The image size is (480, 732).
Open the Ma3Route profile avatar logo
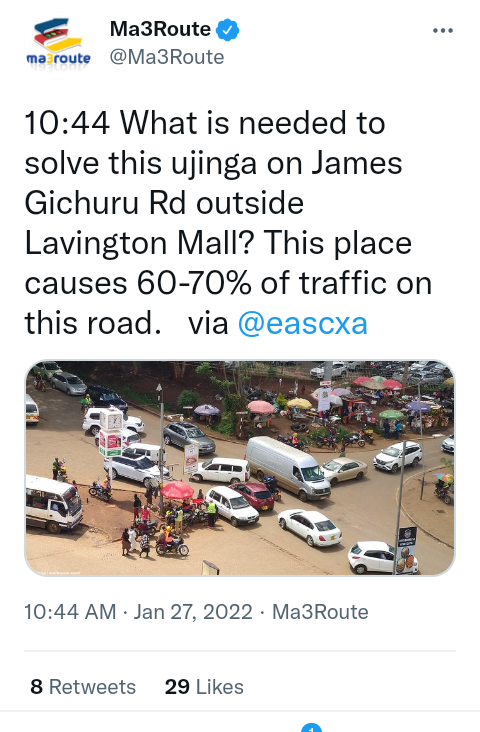tap(58, 45)
